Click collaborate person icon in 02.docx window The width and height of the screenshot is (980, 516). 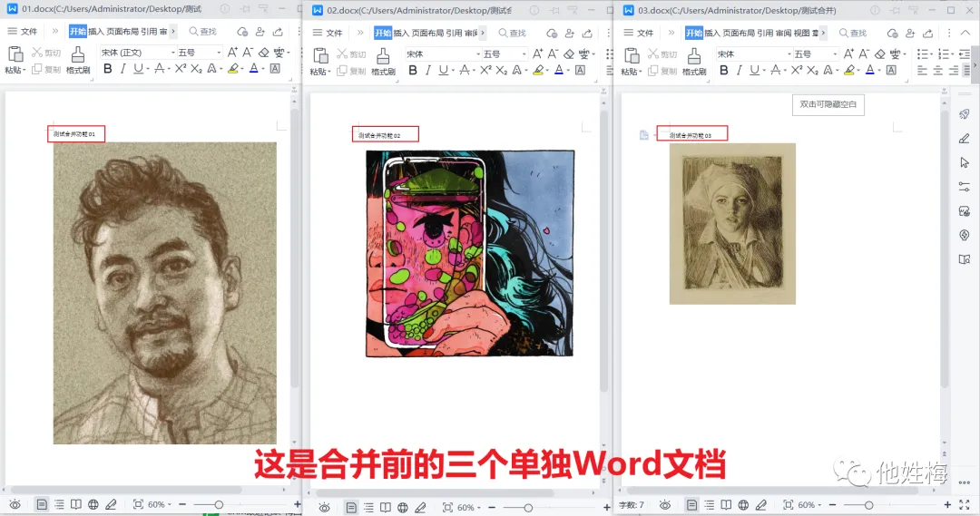click(569, 34)
